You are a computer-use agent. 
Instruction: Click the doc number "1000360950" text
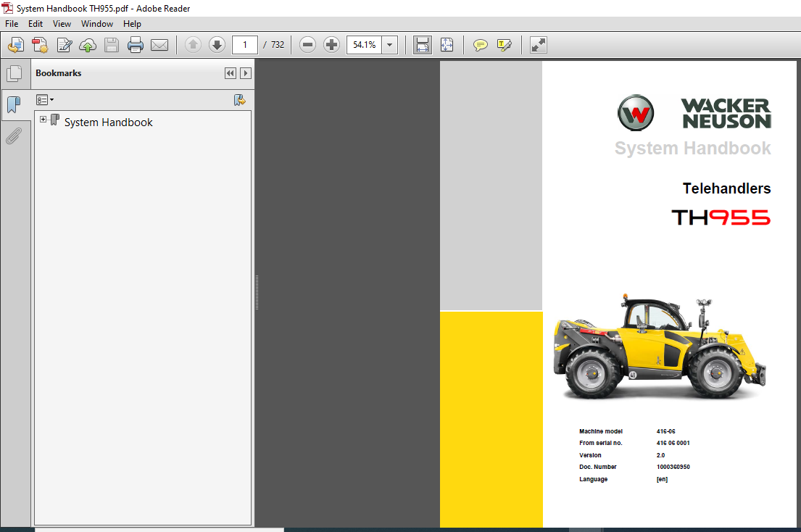click(x=673, y=467)
